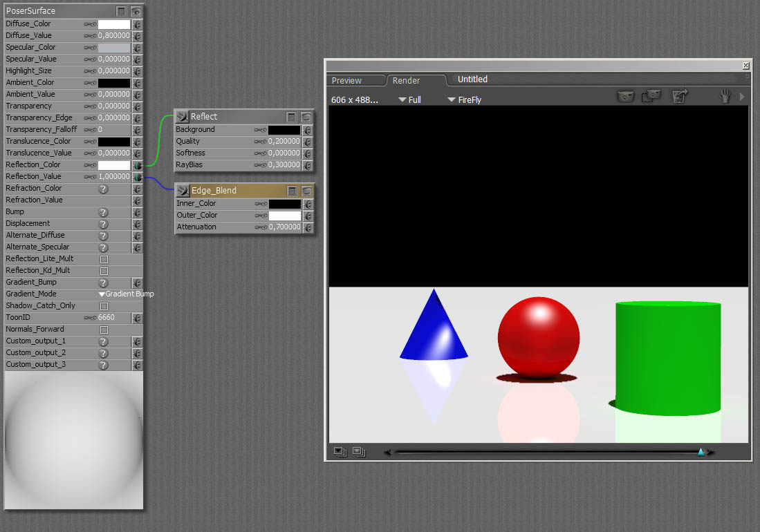This screenshot has height=532, width=760.
Task: Click the Reflect node output toggle icon
Action: coord(306,117)
